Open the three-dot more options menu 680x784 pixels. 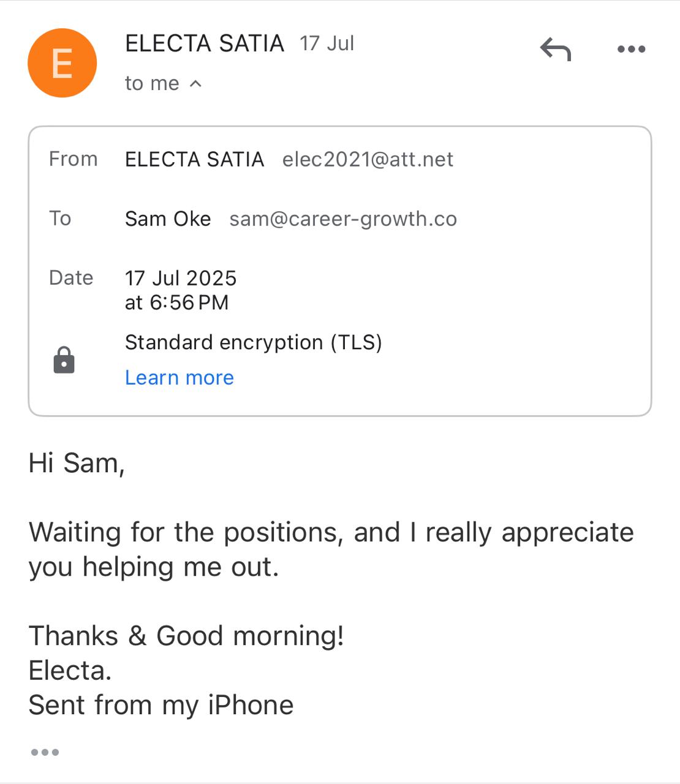(x=631, y=49)
